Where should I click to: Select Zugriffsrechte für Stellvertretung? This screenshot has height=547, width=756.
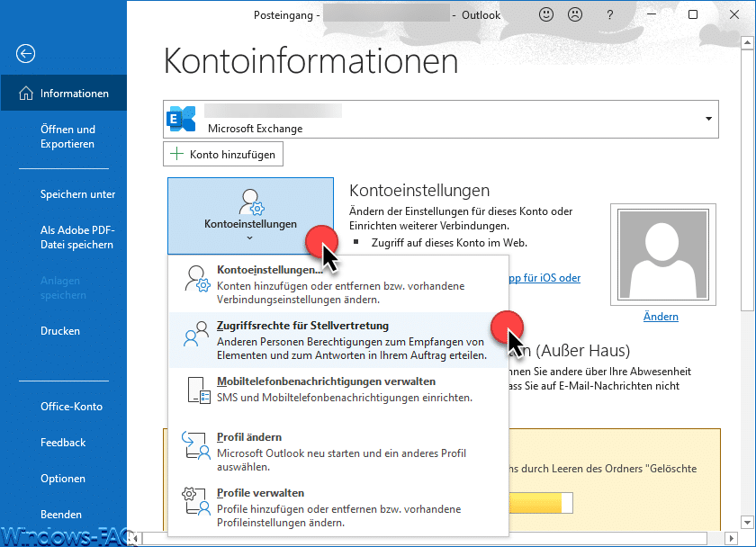coord(338,340)
